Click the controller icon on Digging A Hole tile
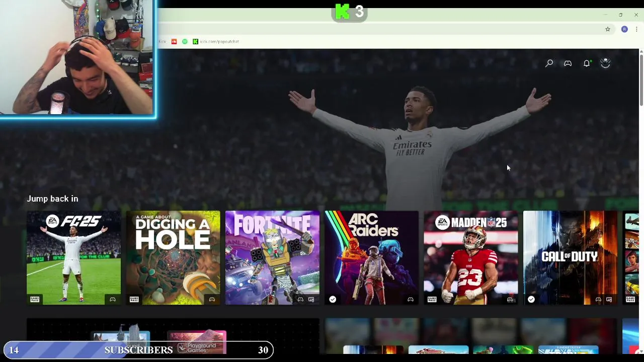 point(212,300)
